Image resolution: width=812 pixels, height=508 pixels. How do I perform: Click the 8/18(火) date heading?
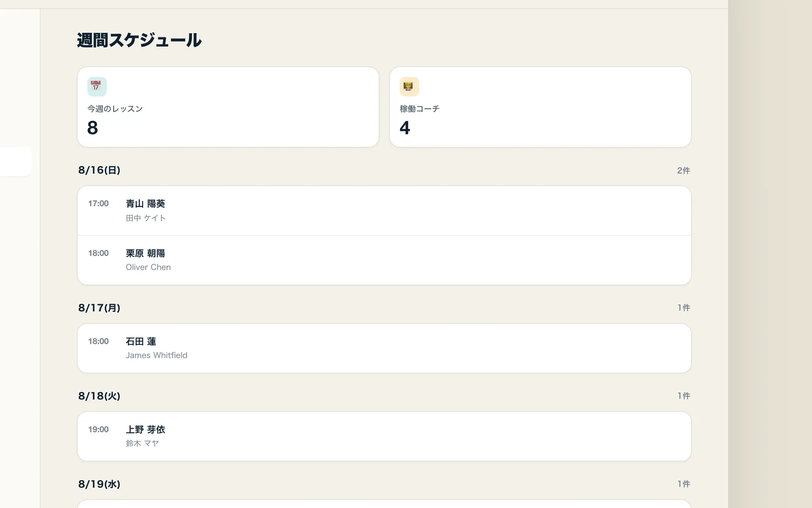(x=99, y=396)
